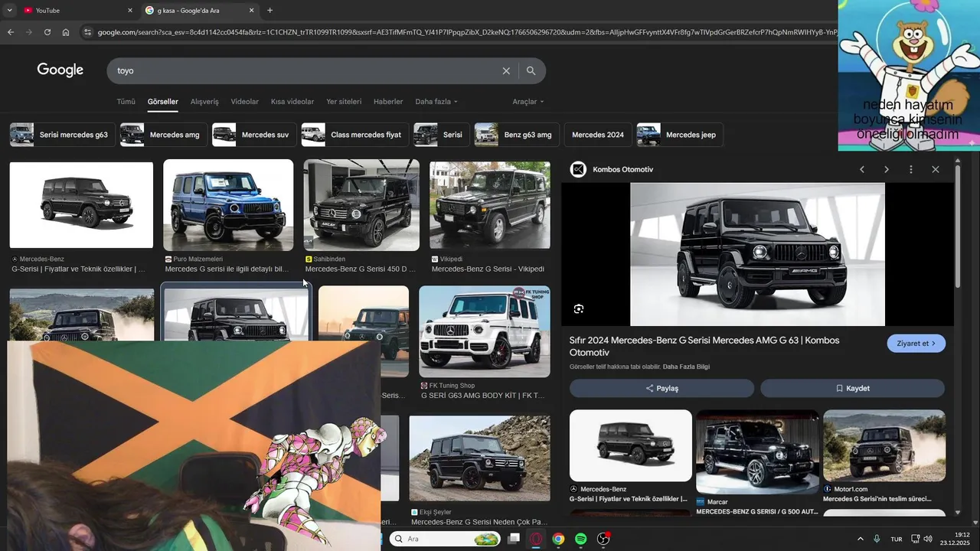Expand the Daha fazla dropdown

[x=436, y=102]
